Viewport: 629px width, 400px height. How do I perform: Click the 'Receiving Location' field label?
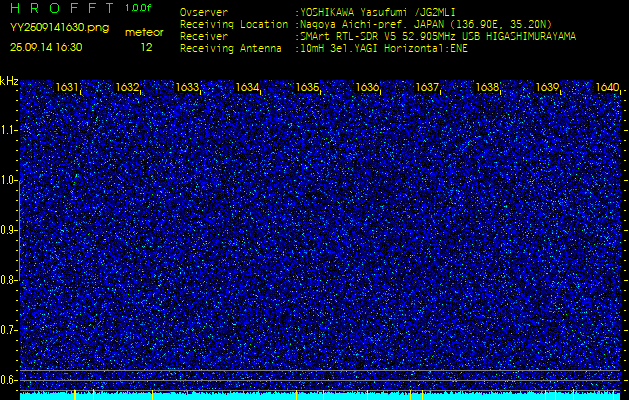pos(234,24)
